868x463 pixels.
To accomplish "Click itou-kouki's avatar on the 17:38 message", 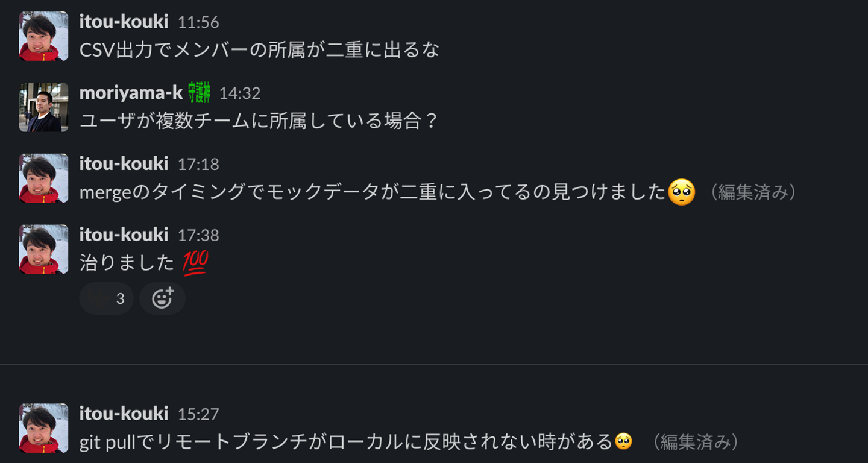I will [43, 250].
